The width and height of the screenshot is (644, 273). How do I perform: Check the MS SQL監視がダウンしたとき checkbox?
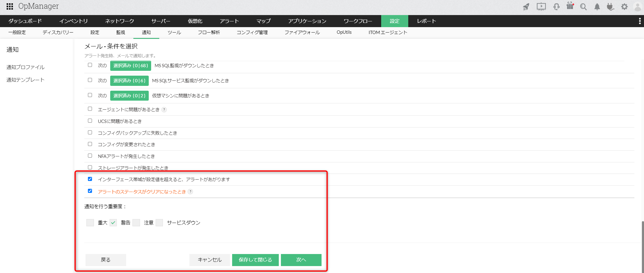coord(90,65)
